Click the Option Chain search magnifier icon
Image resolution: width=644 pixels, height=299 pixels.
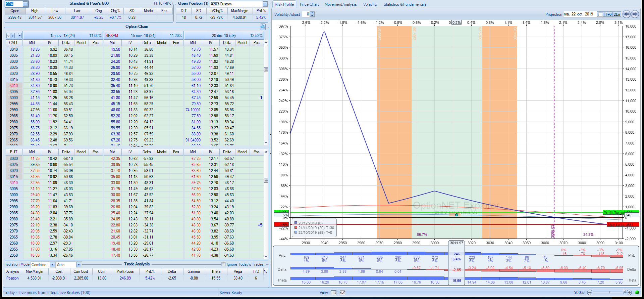coord(263,27)
